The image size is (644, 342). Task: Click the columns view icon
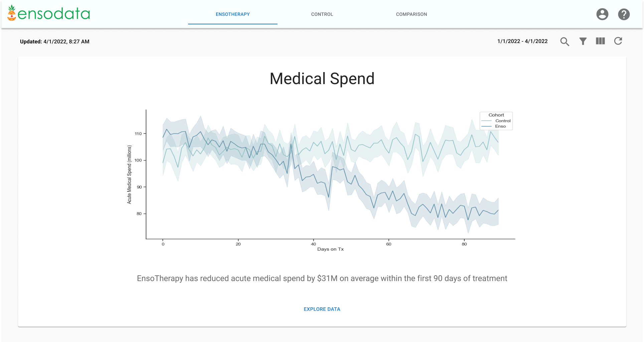click(x=600, y=41)
